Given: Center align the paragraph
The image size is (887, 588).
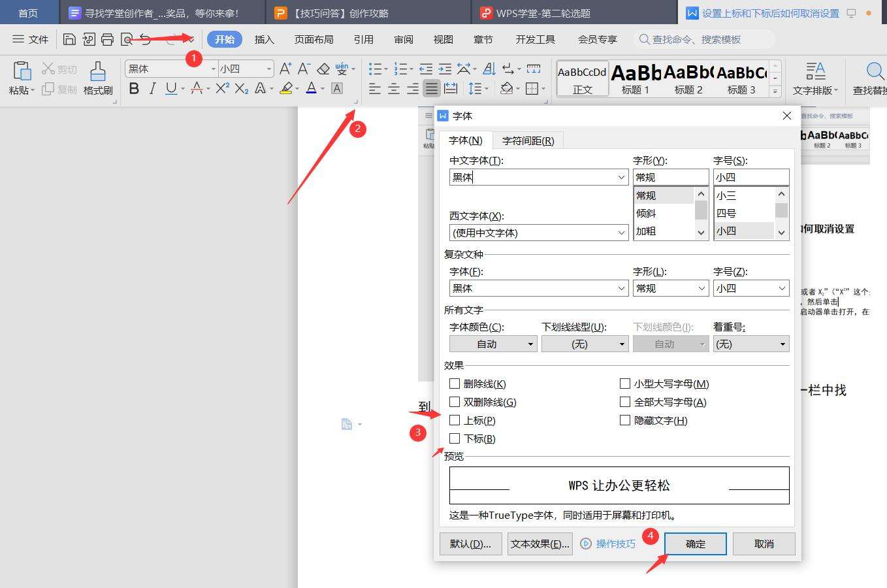Looking at the screenshot, I should click(x=394, y=88).
